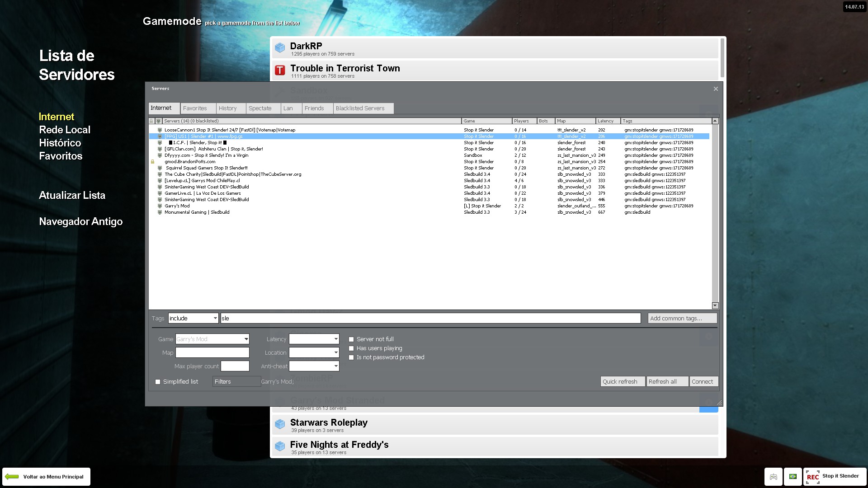Click the padlock icon on gmod.BrandonPotts.com row
The height and width of the screenshot is (488, 868).
[x=152, y=162]
